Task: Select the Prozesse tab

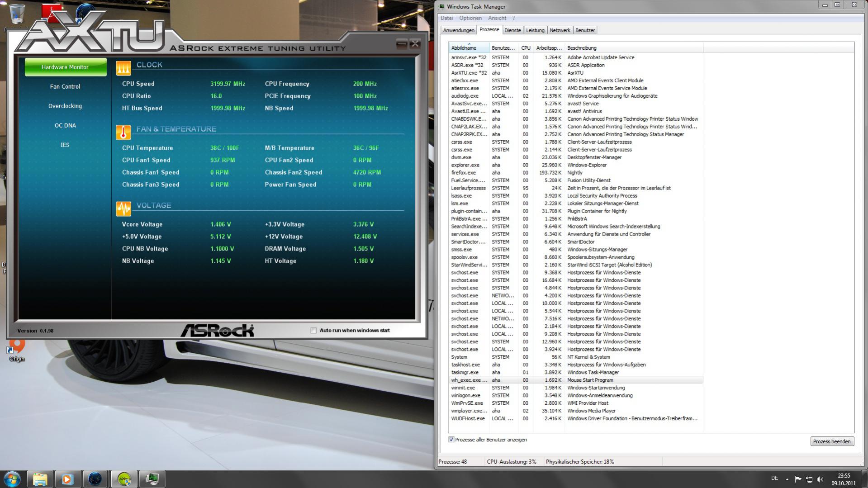Action: (x=489, y=29)
